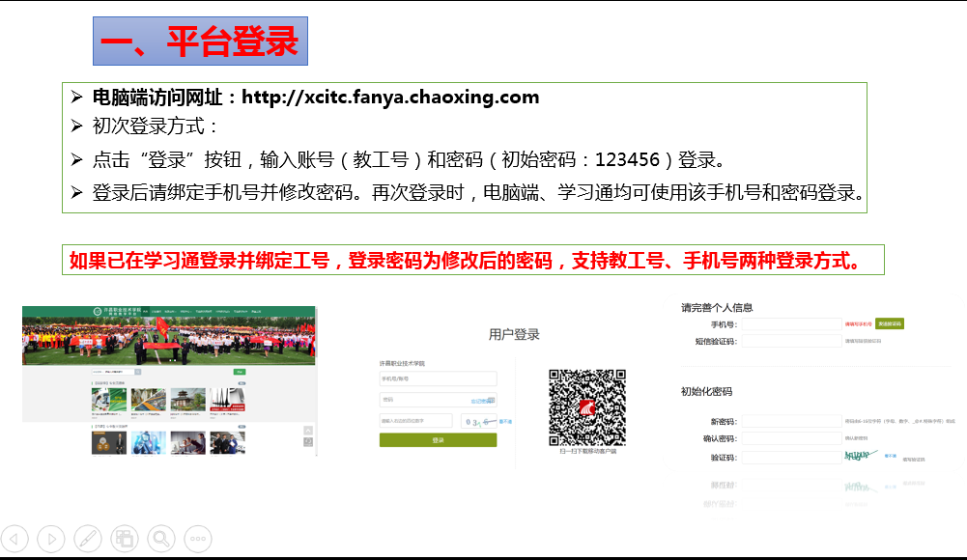Click the 用户登录 title

click(x=514, y=334)
